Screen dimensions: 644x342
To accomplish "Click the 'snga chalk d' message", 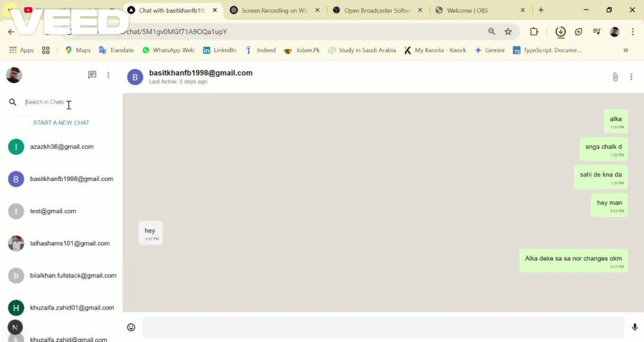I will pos(603,149).
